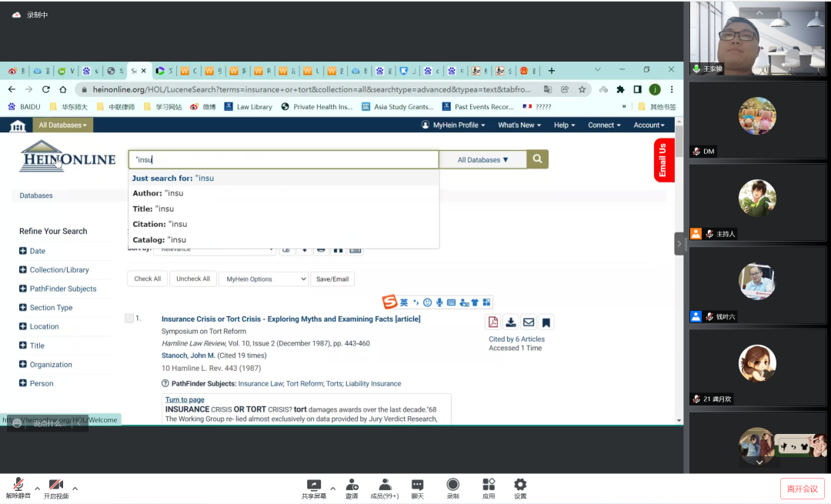Screen dimensions: 831x504
Task: Open the What's New menu
Action: (519, 125)
